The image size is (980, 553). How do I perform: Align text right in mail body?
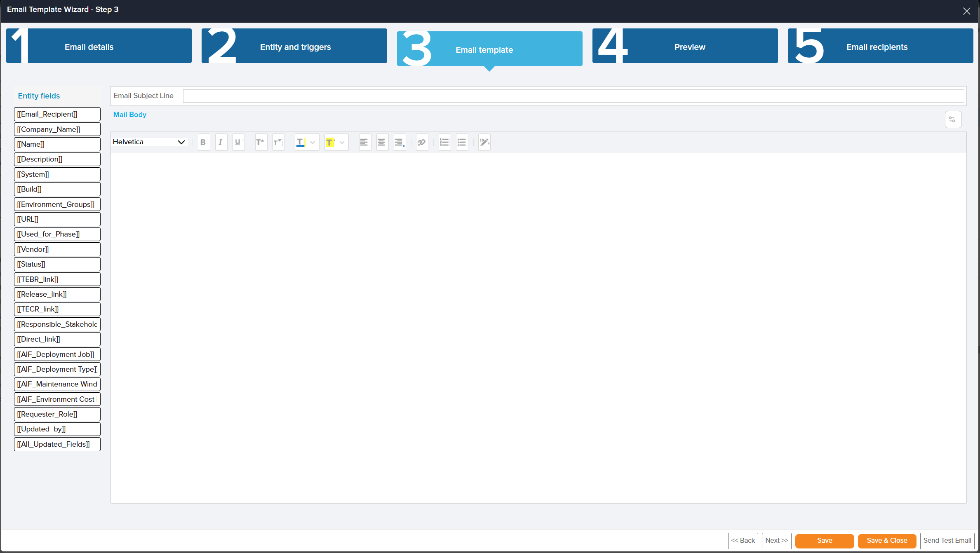tap(399, 142)
